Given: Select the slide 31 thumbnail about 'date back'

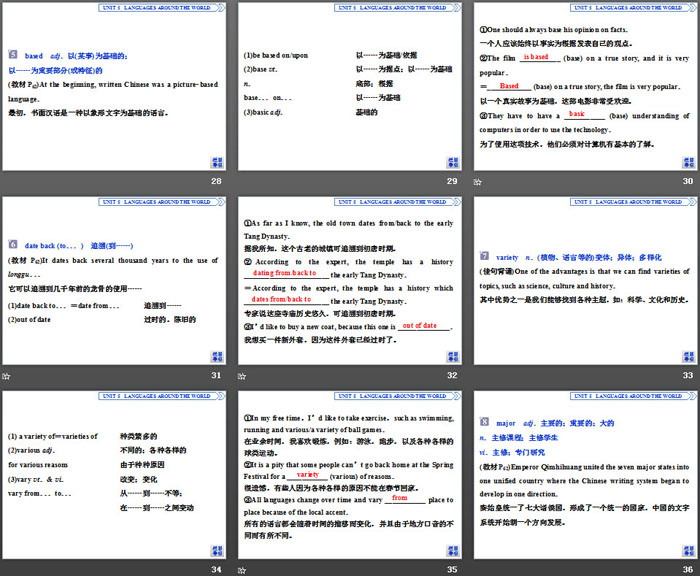Looking at the screenshot, I should (114, 280).
